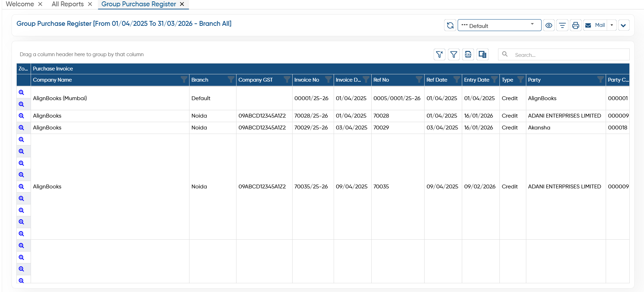Open the Entry Date column filter
644x292 pixels.
click(494, 80)
